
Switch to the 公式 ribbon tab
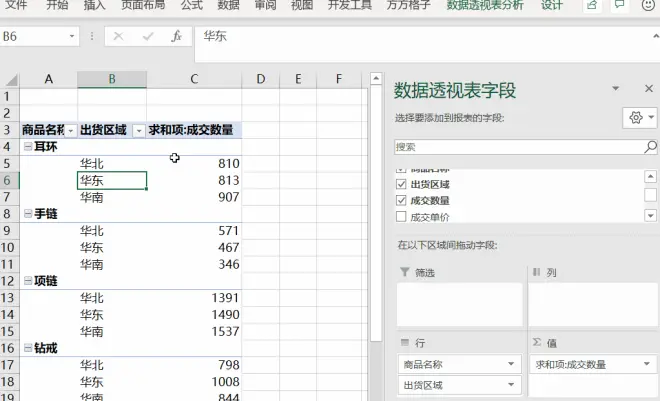pos(192,5)
